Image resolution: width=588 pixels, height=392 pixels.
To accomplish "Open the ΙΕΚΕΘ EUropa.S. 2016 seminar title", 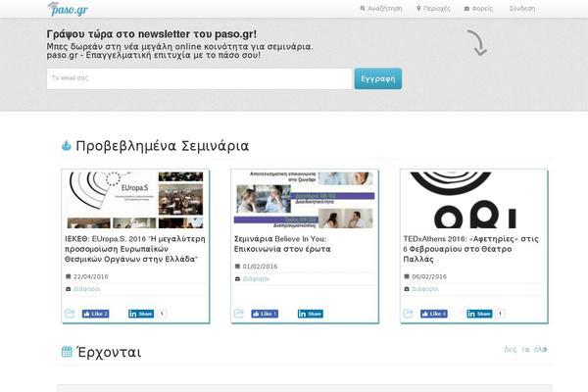I will (x=135, y=249).
